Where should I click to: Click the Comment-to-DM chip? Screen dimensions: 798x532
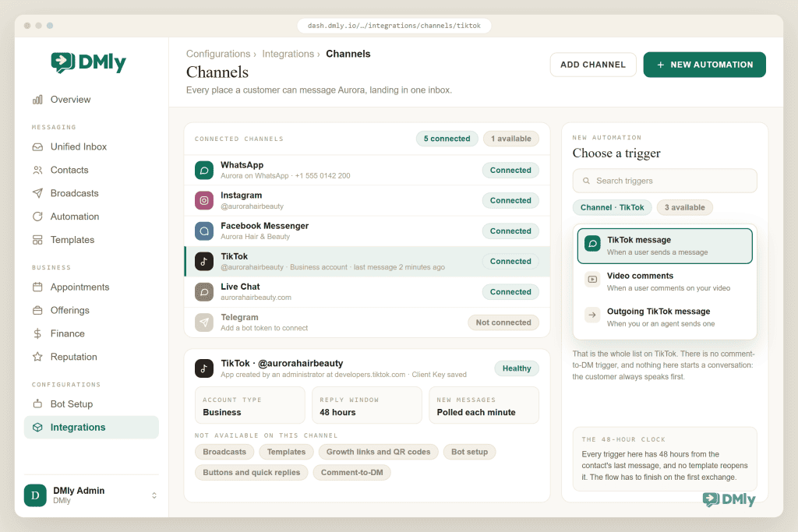pos(351,473)
